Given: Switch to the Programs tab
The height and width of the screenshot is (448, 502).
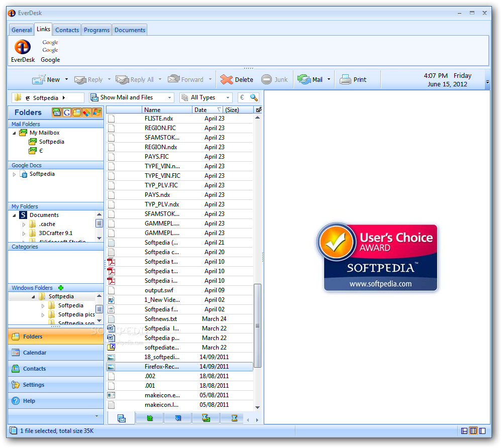Looking at the screenshot, I should pyautogui.click(x=96, y=30).
